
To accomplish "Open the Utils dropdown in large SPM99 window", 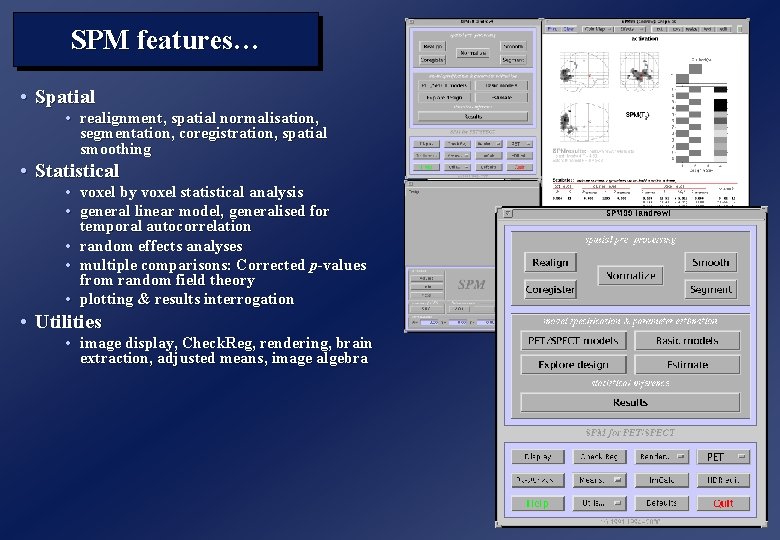I will pos(599,503).
